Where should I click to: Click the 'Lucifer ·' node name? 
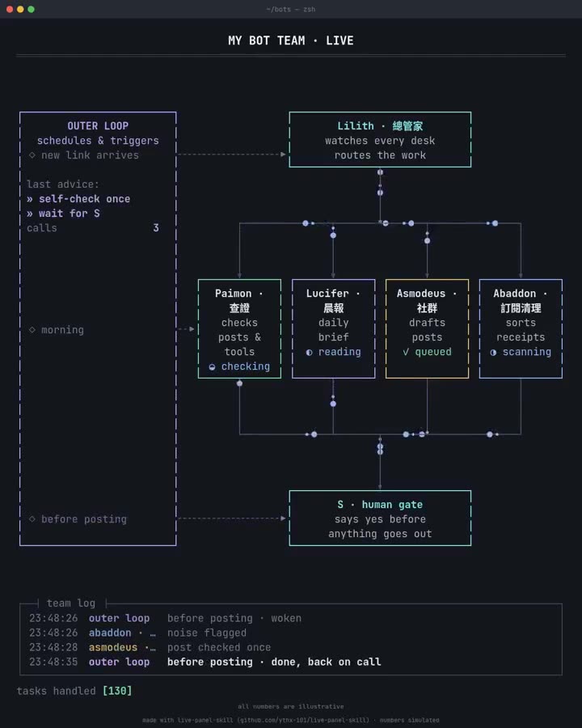[x=332, y=294]
